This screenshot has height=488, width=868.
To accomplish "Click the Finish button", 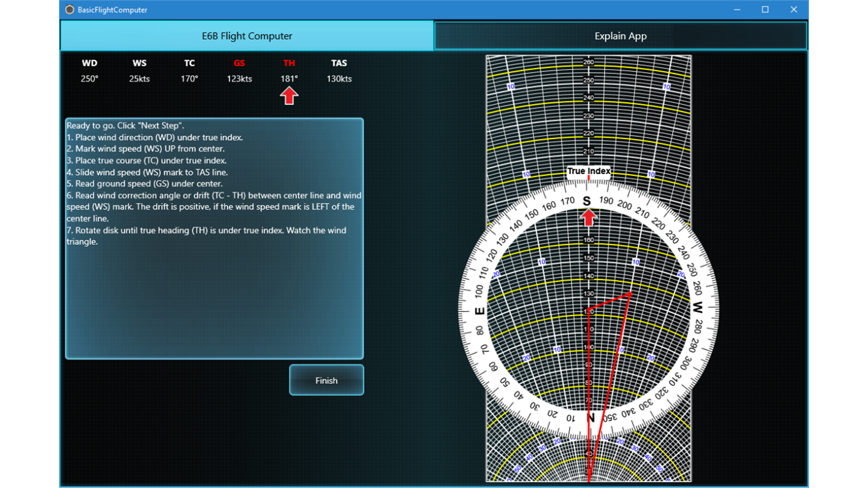I will pos(326,380).
